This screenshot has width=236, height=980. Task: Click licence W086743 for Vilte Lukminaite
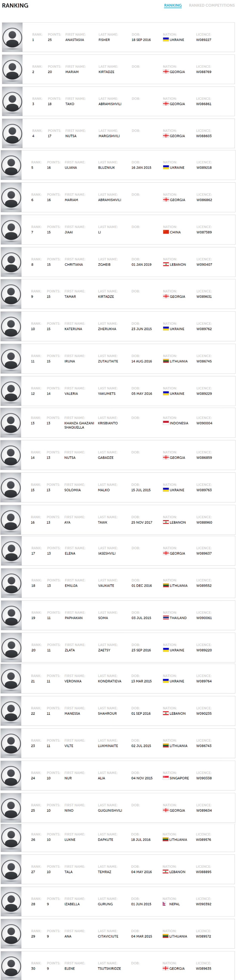click(204, 746)
